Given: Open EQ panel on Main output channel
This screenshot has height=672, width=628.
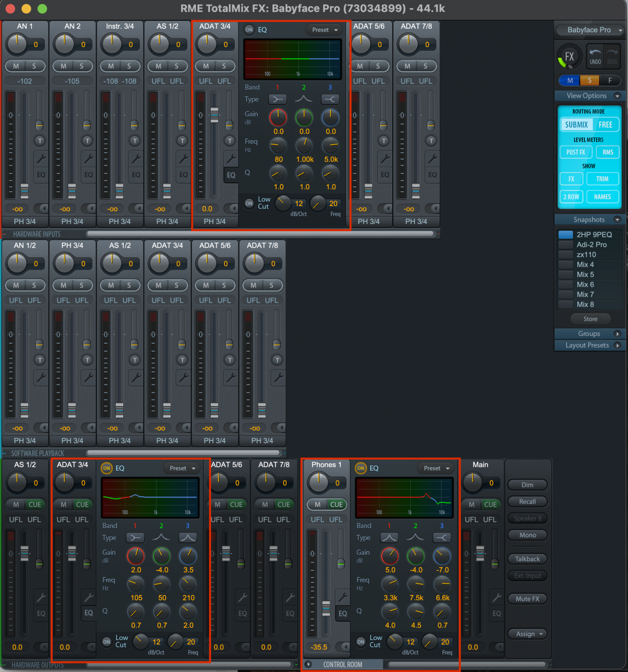Looking at the screenshot, I should 497,613.
